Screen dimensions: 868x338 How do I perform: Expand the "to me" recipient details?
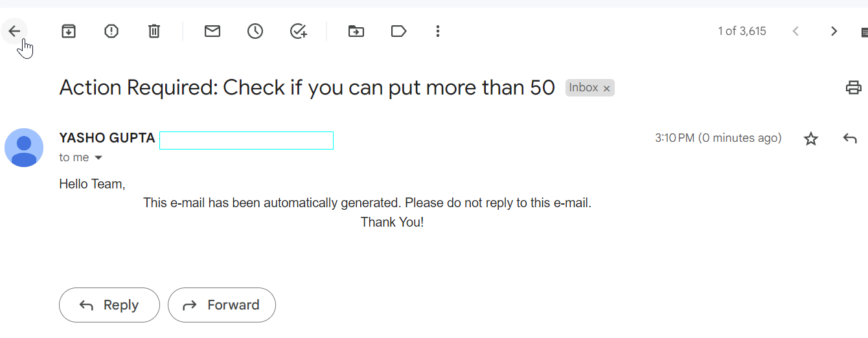[98, 158]
